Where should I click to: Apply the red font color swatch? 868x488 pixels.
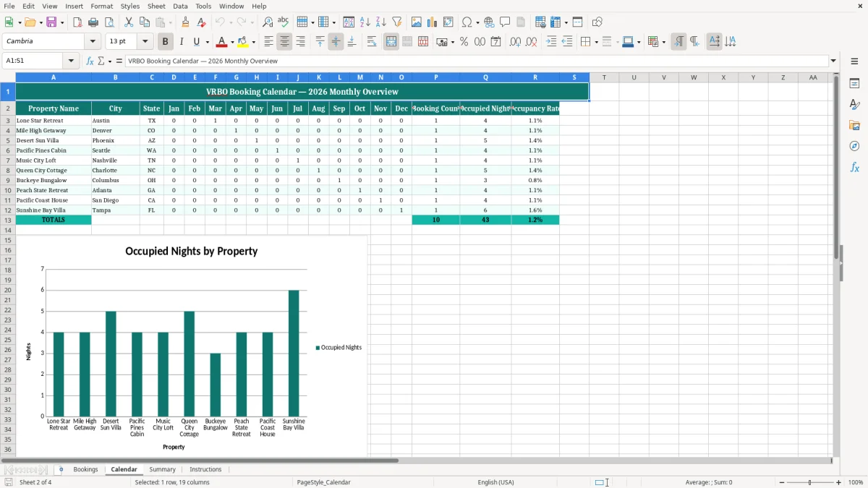(x=221, y=42)
